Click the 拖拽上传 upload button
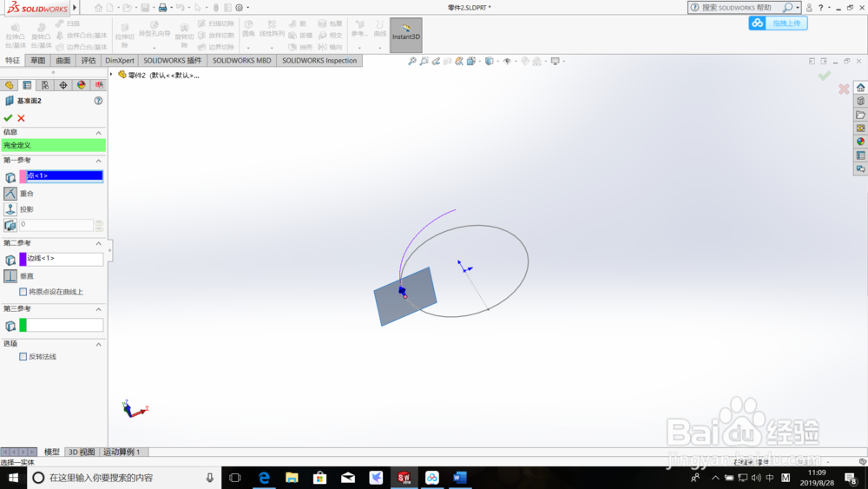This screenshot has width=868, height=489. click(x=779, y=23)
